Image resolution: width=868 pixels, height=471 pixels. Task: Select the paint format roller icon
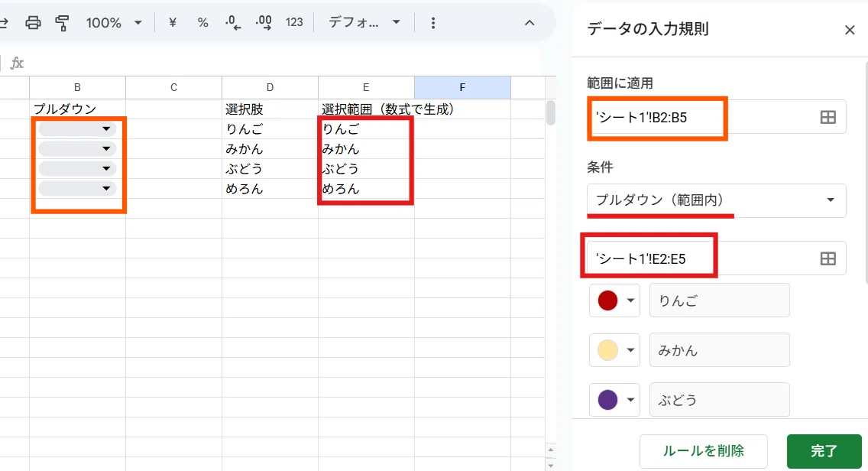pyautogui.click(x=62, y=23)
